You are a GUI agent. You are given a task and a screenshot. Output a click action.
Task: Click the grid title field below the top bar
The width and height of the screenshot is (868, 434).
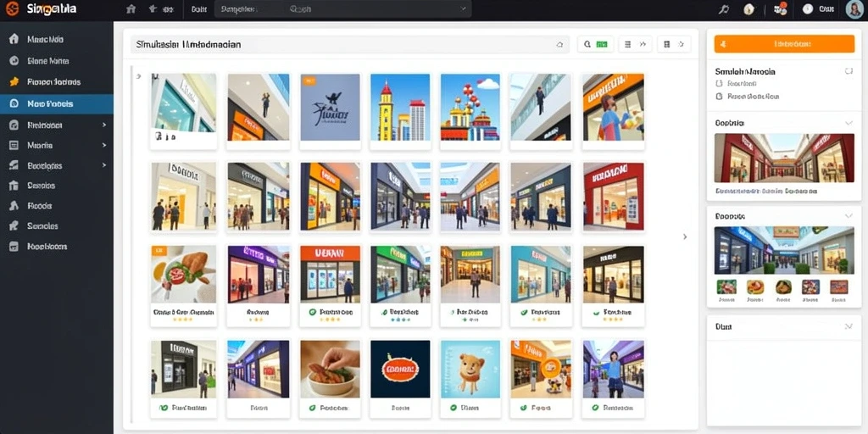coord(350,45)
